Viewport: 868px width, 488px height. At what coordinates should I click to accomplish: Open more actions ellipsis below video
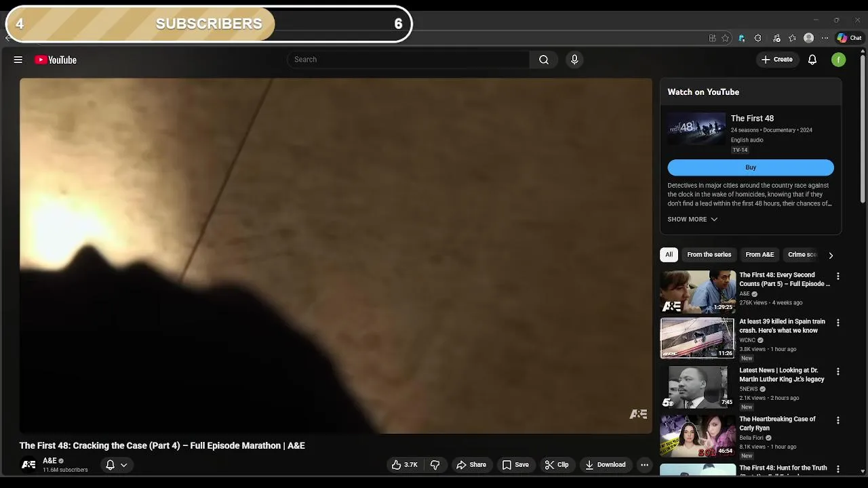point(644,465)
